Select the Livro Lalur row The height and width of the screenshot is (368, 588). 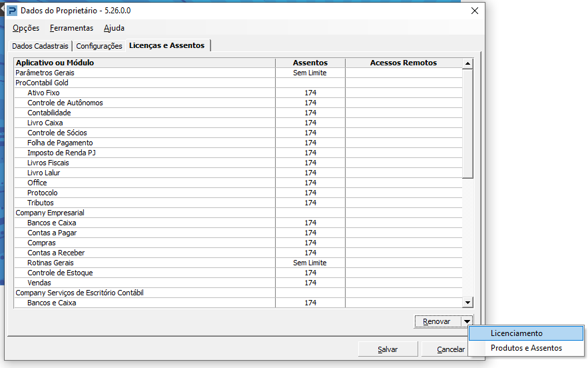tap(238, 173)
